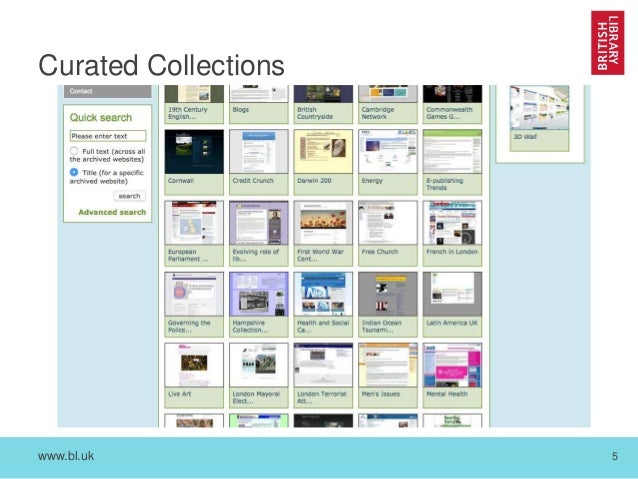
Task: Select the Title search radio button
Action: [x=74, y=172]
